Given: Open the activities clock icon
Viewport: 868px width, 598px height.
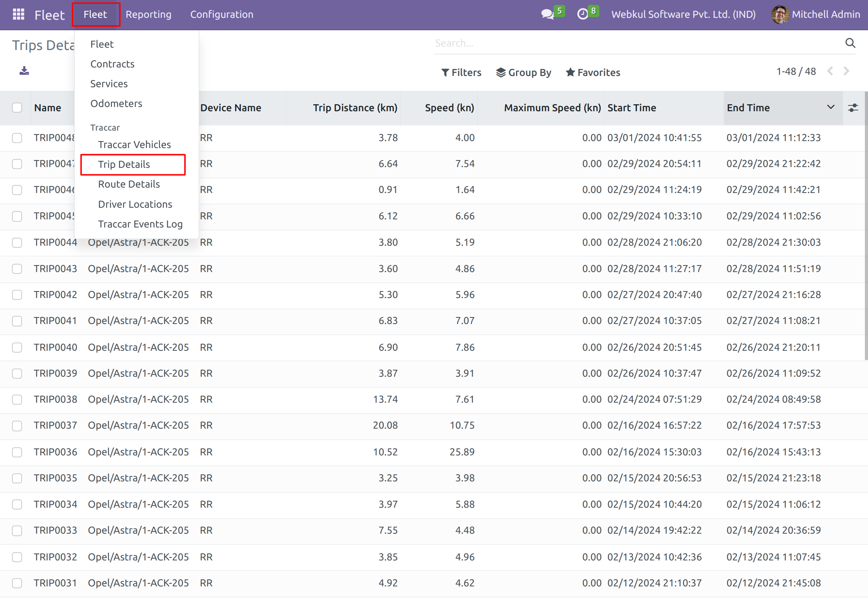Looking at the screenshot, I should click(x=582, y=14).
